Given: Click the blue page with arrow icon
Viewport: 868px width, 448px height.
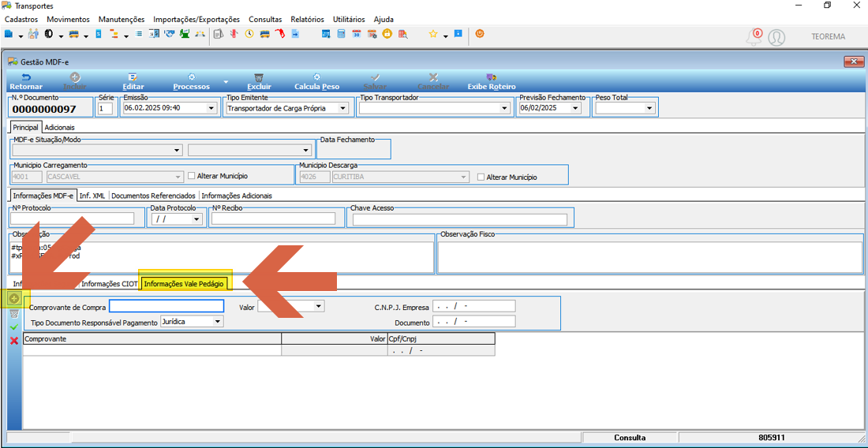Looking at the screenshot, I should pos(296,34).
